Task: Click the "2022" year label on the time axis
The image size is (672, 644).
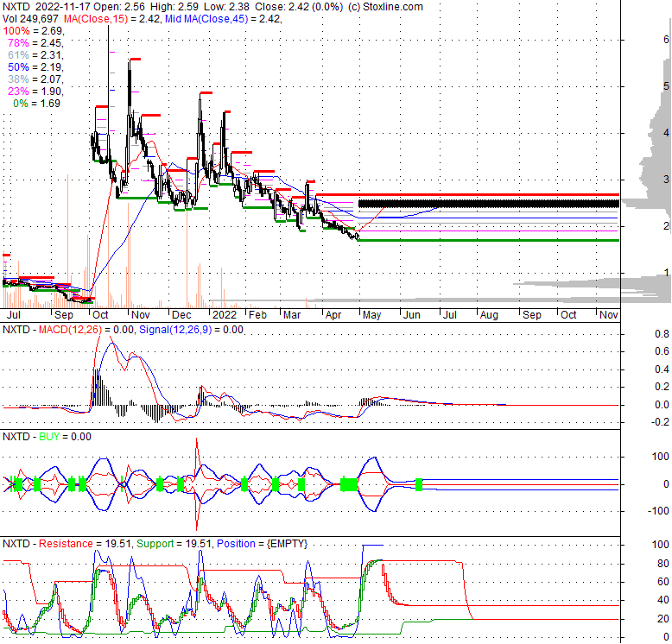Action: [x=225, y=315]
